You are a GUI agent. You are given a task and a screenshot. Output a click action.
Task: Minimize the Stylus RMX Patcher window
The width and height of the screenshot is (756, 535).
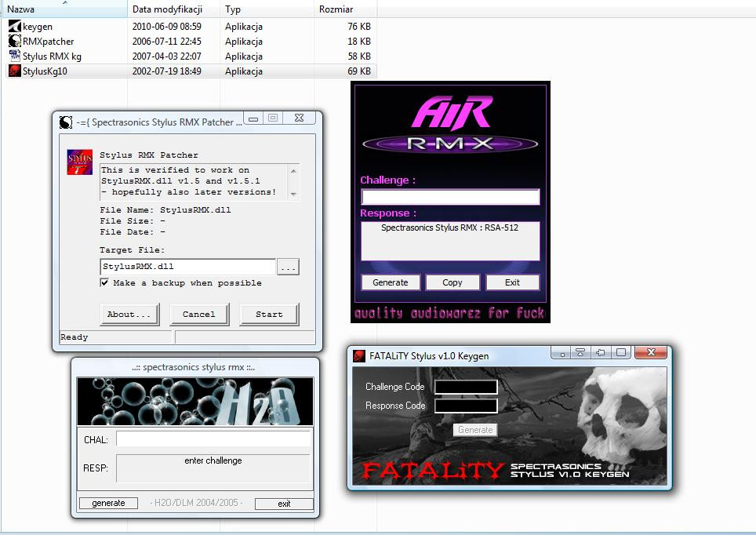[253, 118]
